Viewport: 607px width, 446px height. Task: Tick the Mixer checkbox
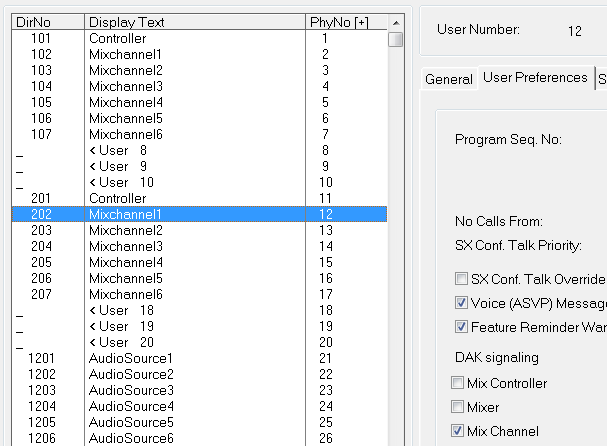point(459,407)
